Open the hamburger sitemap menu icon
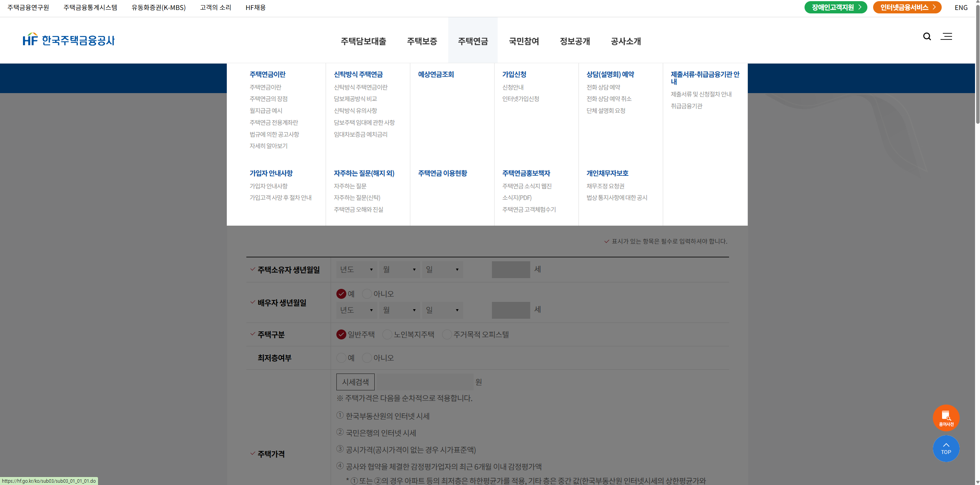The image size is (980, 485). 946,36
